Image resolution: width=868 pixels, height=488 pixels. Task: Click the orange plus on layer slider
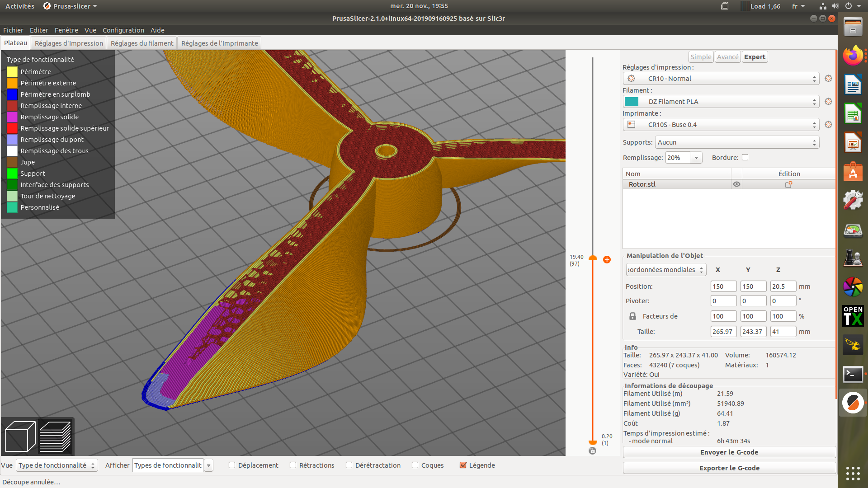click(x=607, y=259)
